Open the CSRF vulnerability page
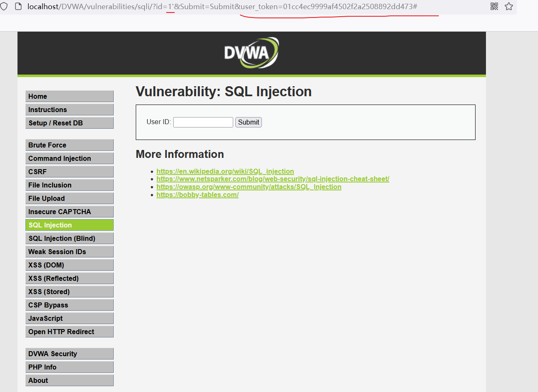This screenshot has height=392, width=538. [x=70, y=172]
